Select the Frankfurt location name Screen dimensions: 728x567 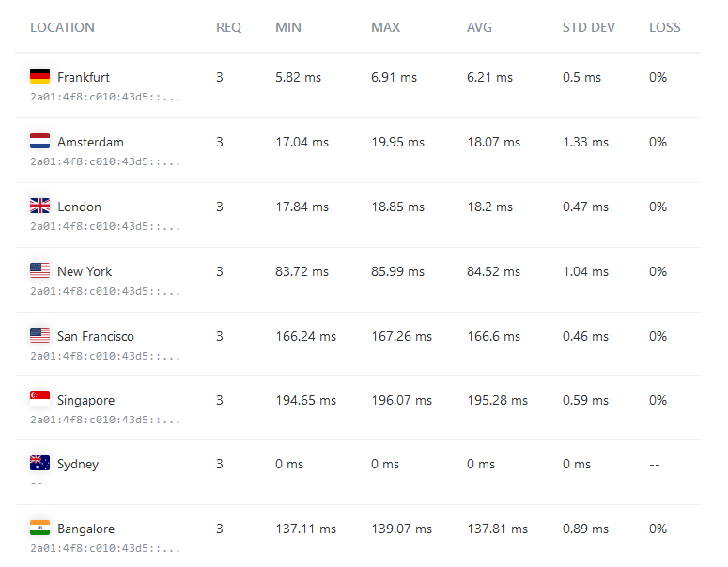[x=84, y=77]
